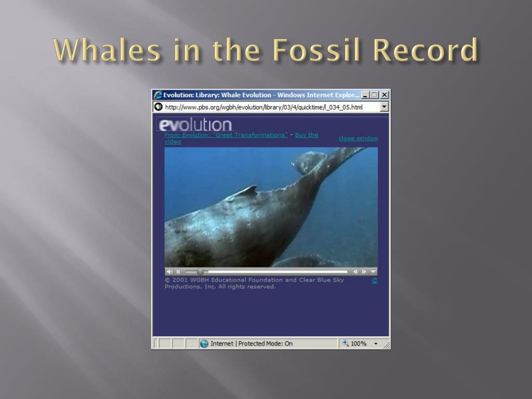Viewport: 532px width, 399px height.
Task: Click the Internet Explorer logo icon
Action: point(158,95)
